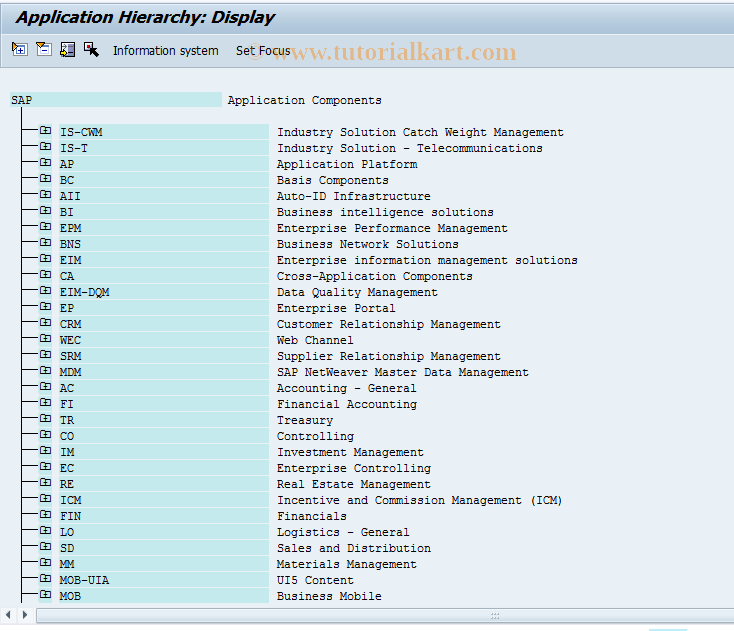Expand the ICM folder icon

pyautogui.click(x=45, y=499)
